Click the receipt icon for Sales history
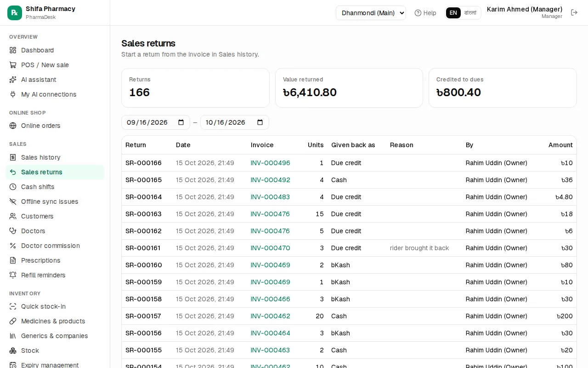The width and height of the screenshot is (588, 368). click(13, 157)
